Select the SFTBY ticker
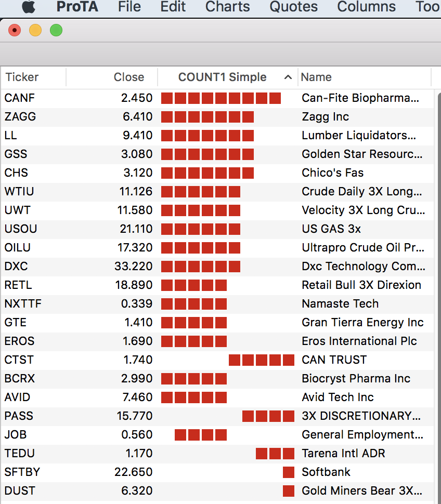Screen dimensions: 441x504 click(x=22, y=472)
